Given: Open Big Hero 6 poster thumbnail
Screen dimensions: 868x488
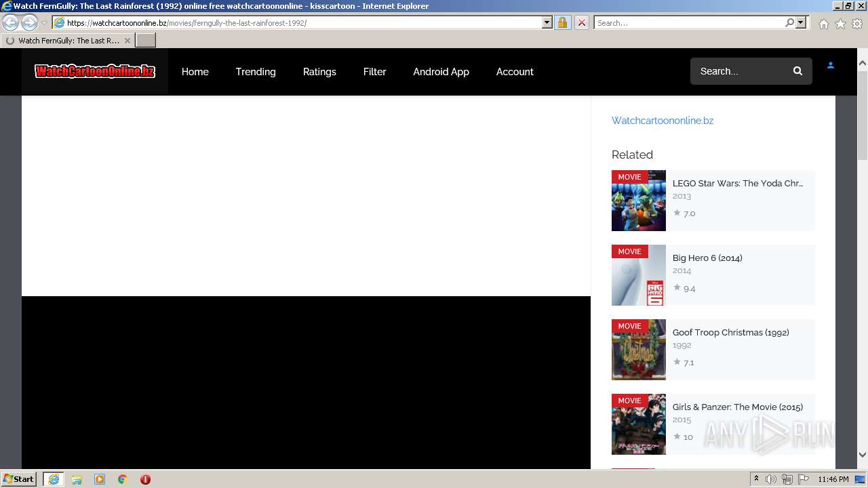Looking at the screenshot, I should click(x=639, y=275).
